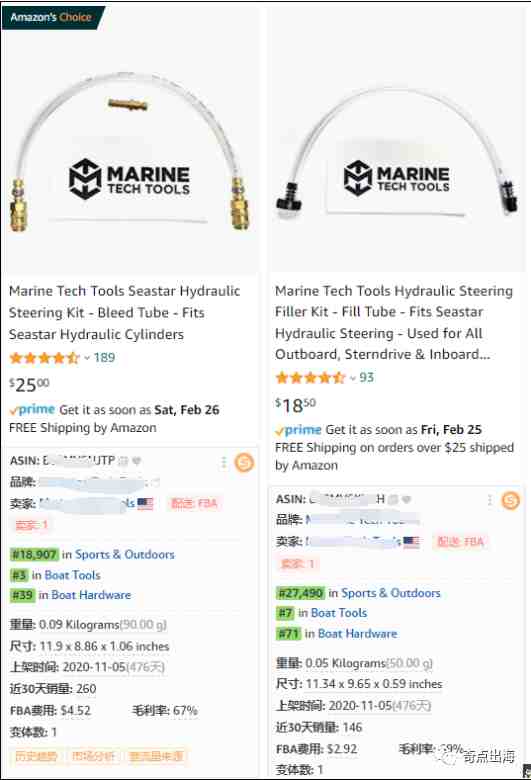The width and height of the screenshot is (531, 780).
Task: Open the Seastar Hydraulic Steering Kit Bleed Tube title
Action: coord(124,312)
